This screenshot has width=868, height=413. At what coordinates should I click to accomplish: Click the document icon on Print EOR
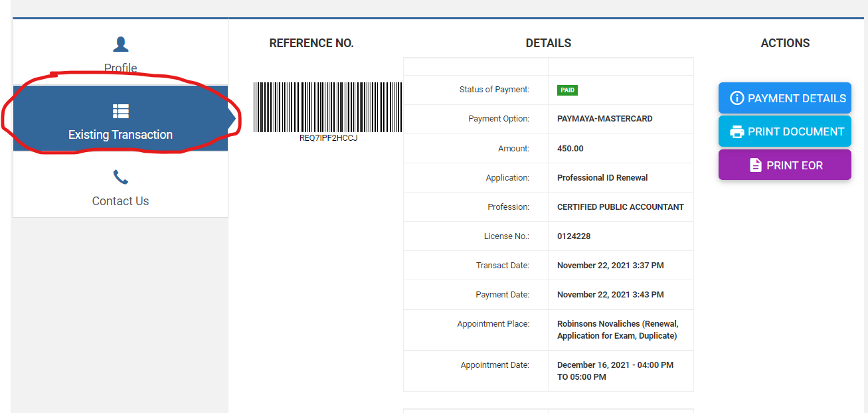tap(756, 165)
